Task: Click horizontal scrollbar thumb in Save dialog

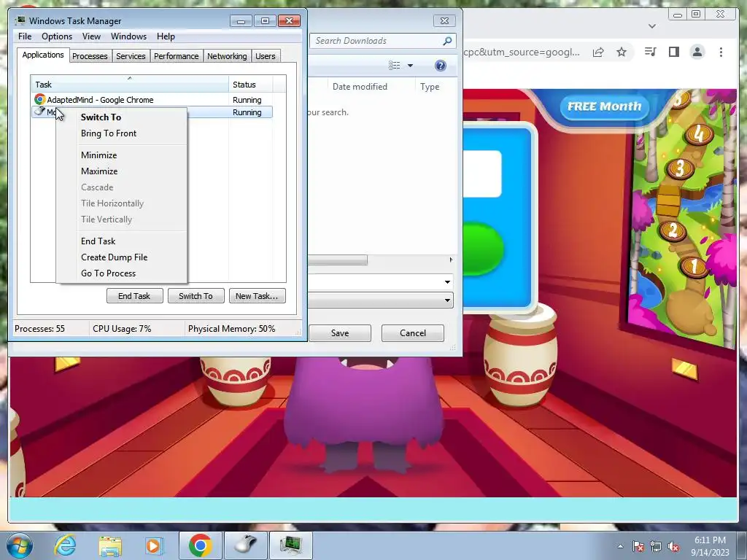Action: (337, 260)
